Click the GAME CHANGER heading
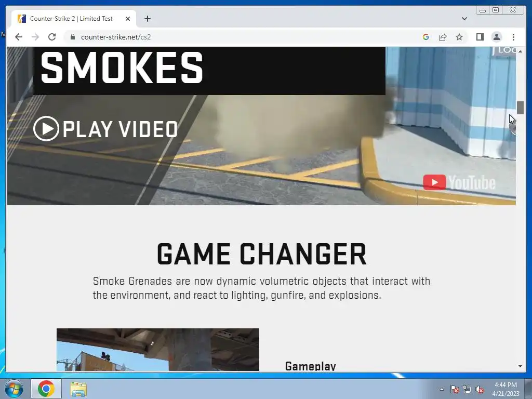The width and height of the screenshot is (532, 399). [x=262, y=254]
